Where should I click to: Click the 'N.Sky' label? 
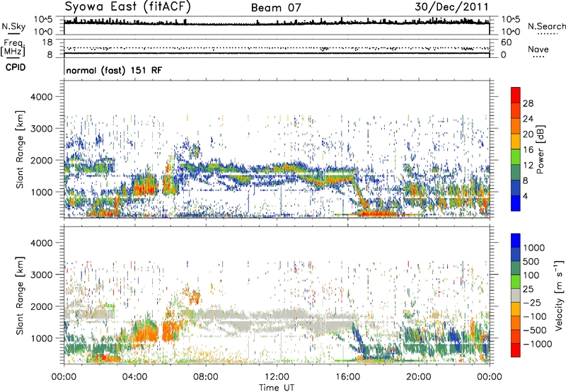coord(13,26)
